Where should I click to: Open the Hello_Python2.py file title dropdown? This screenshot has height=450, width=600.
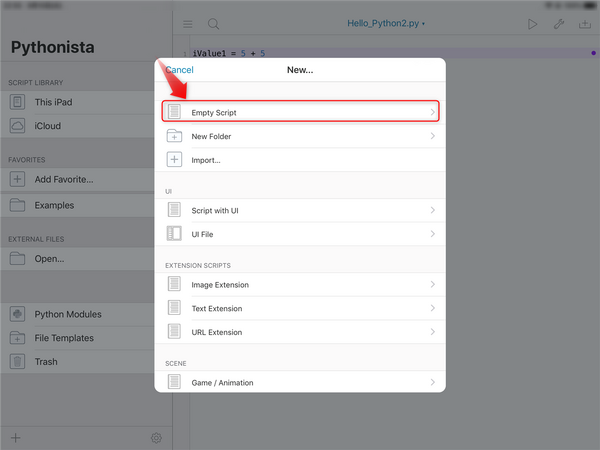pos(386,22)
